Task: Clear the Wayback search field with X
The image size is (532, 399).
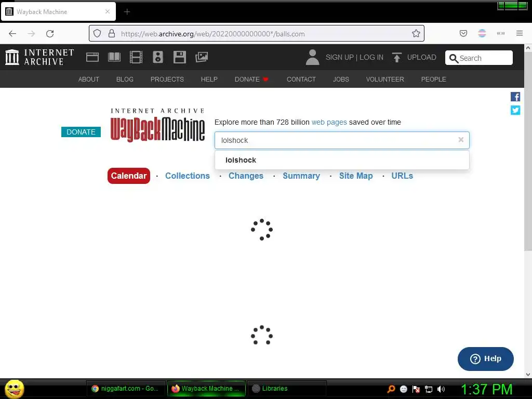Action: click(461, 139)
